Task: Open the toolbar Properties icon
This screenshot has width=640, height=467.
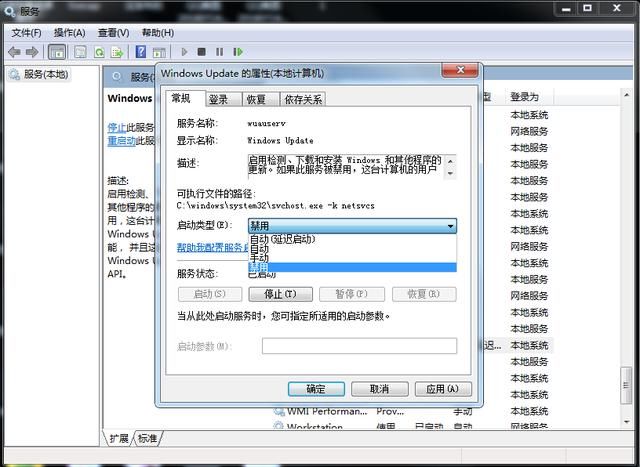Action: tap(80, 52)
